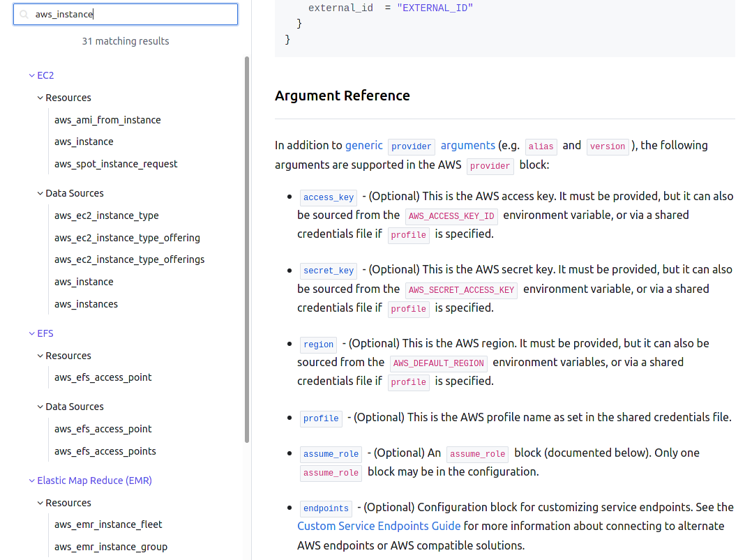Collapse the Elastic Map Reduce (EMR) section
The height and width of the screenshot is (560, 752).
(x=31, y=480)
